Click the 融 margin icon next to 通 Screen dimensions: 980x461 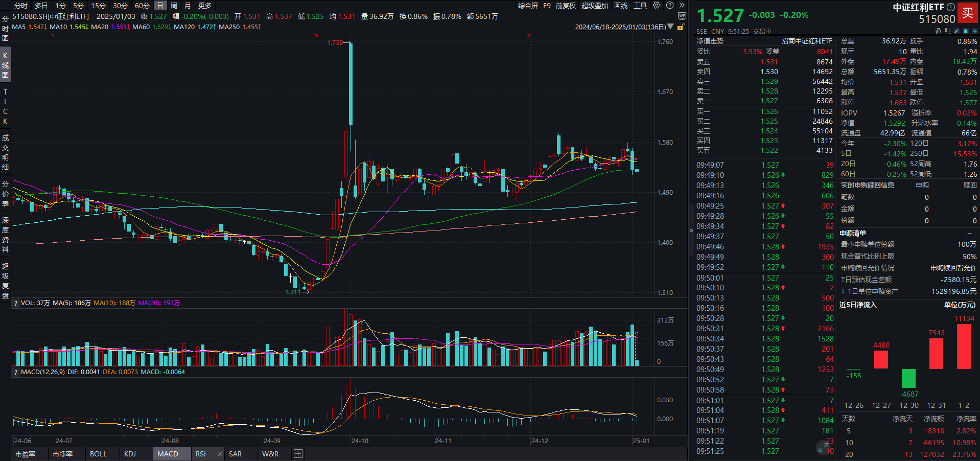tap(948, 31)
